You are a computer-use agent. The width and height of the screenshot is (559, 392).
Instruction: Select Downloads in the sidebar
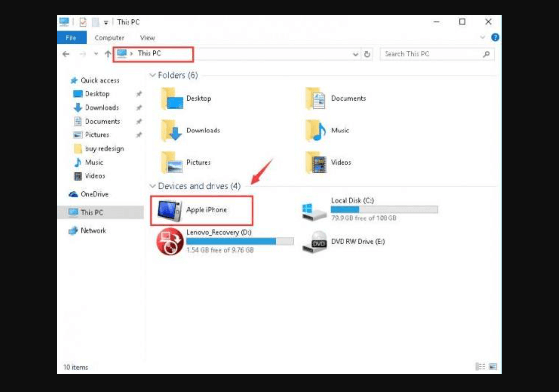coord(96,107)
